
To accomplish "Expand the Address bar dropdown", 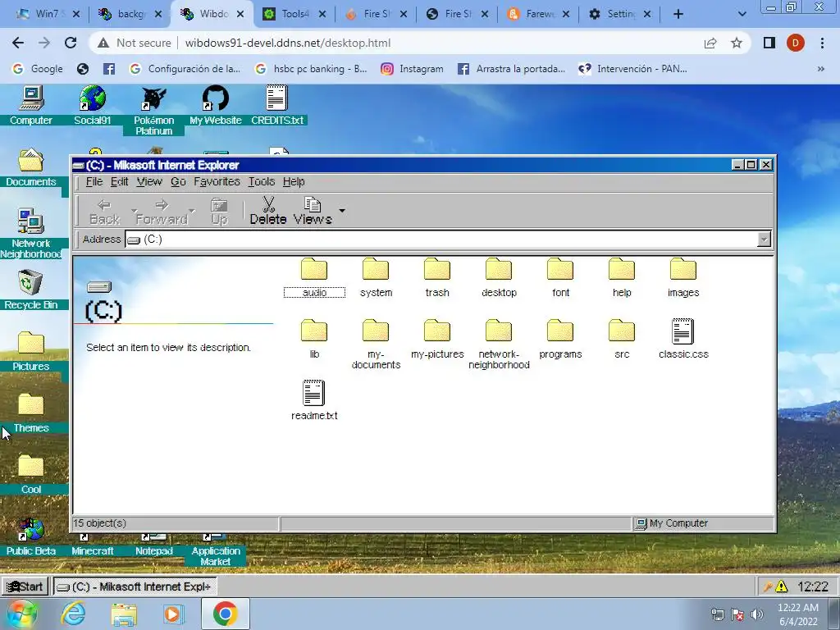I will point(765,239).
